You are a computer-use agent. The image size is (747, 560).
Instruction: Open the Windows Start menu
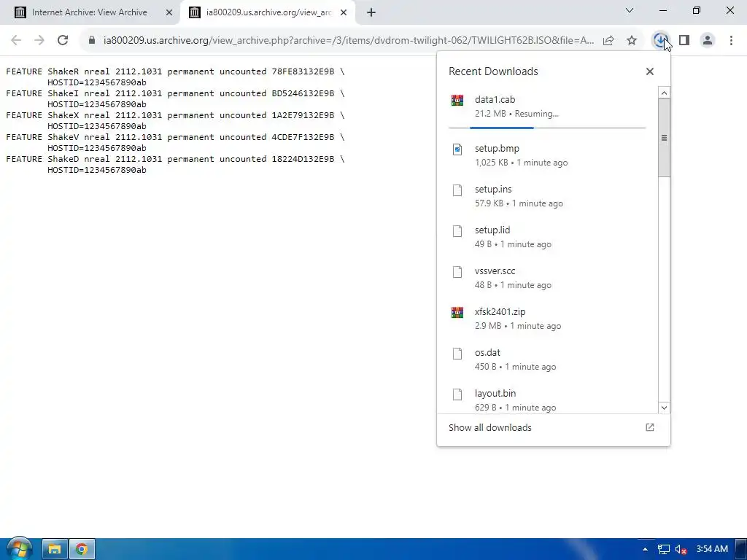[19, 548]
